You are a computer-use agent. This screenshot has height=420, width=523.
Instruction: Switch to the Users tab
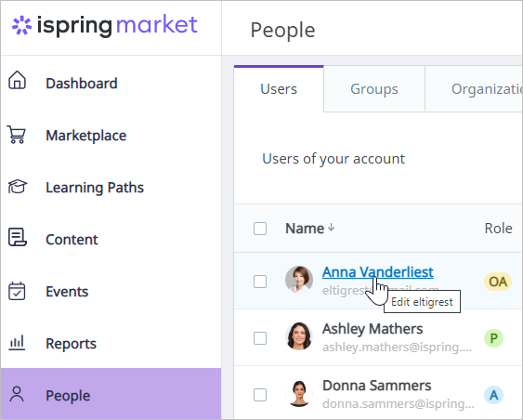279,89
